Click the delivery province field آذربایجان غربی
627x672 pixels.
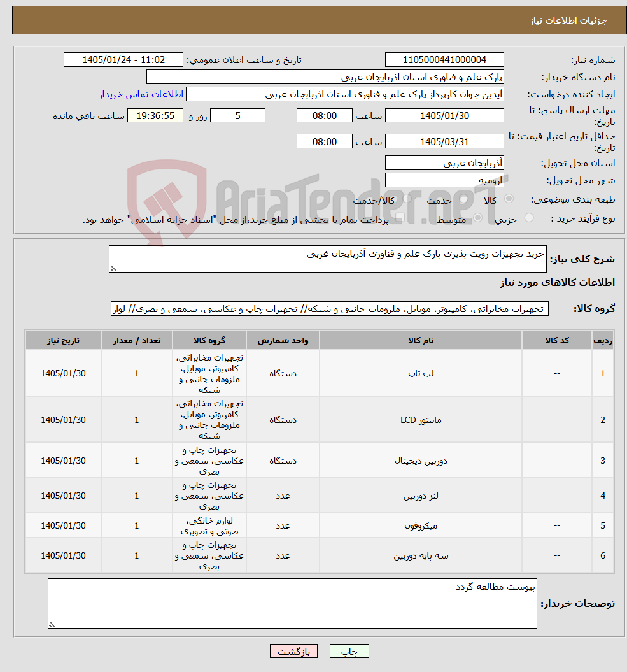click(x=444, y=163)
